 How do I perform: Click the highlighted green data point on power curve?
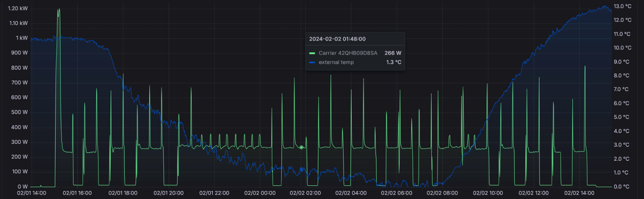[x=301, y=147]
